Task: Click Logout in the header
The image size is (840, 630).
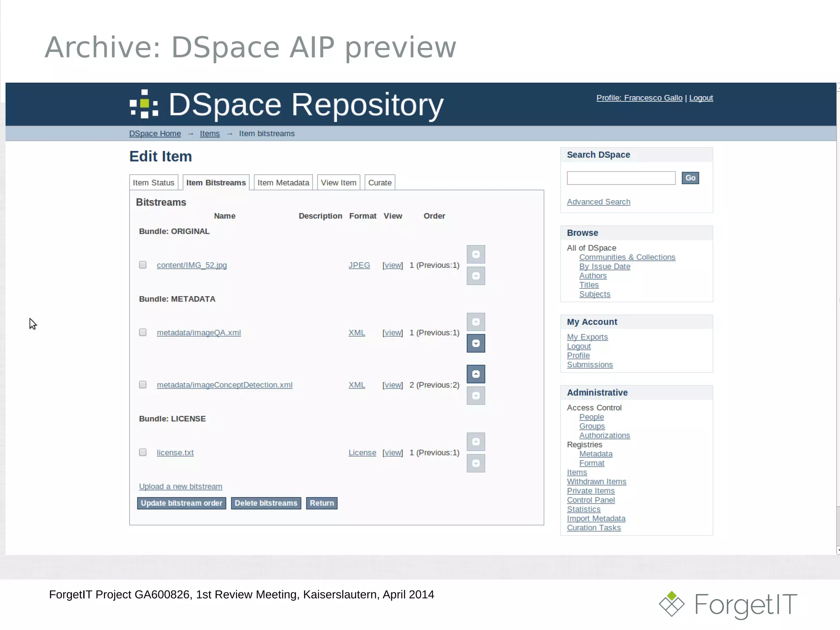Action: point(701,98)
